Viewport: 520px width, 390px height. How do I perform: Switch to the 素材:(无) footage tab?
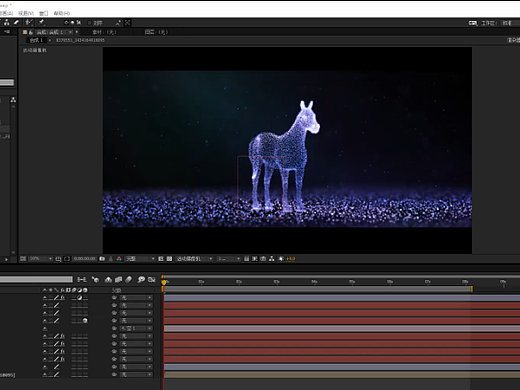(104, 32)
